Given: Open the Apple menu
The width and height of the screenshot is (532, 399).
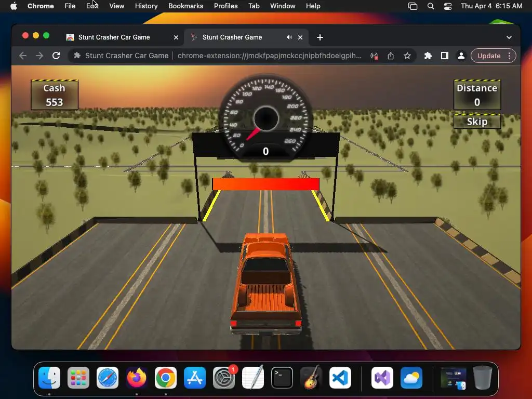Looking at the screenshot, I should (14, 6).
